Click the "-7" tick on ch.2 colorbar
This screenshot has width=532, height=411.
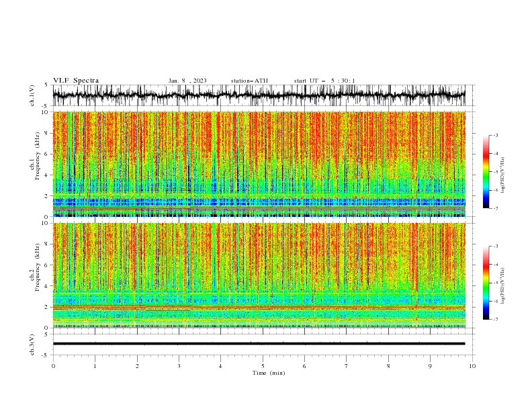pyautogui.click(x=496, y=320)
